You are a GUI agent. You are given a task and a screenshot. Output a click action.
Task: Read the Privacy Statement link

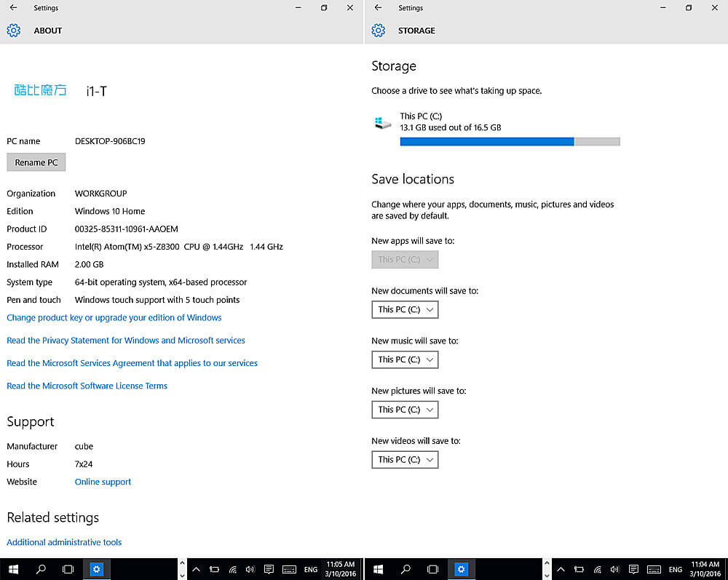point(126,341)
